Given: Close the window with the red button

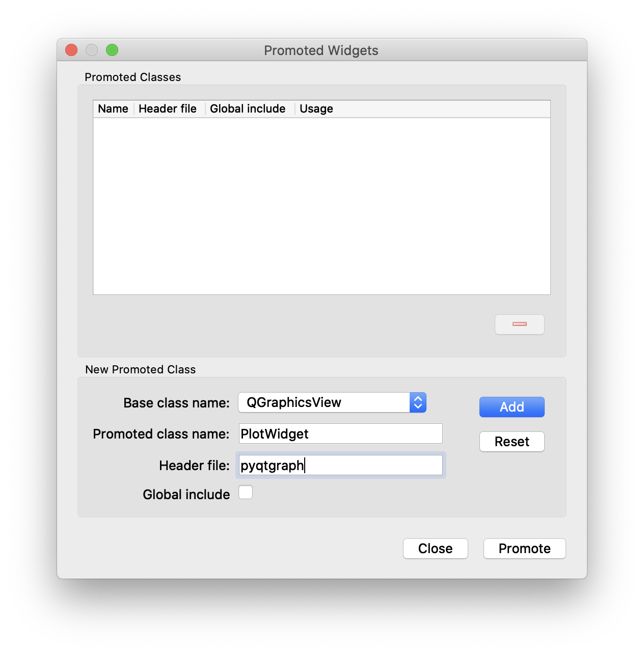Looking at the screenshot, I should [71, 50].
